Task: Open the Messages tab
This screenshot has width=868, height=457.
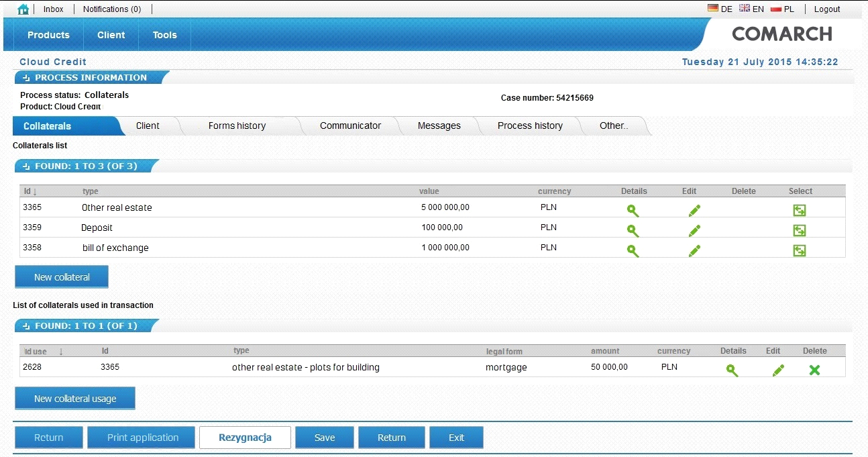Action: 439,125
